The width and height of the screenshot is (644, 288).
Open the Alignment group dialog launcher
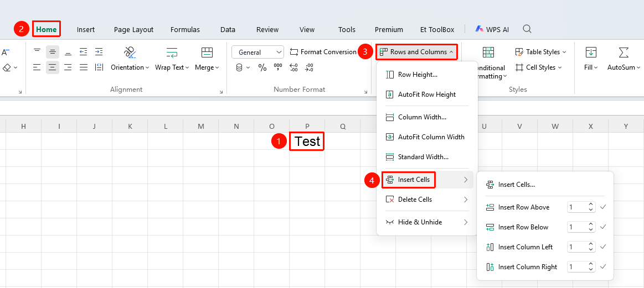click(221, 92)
